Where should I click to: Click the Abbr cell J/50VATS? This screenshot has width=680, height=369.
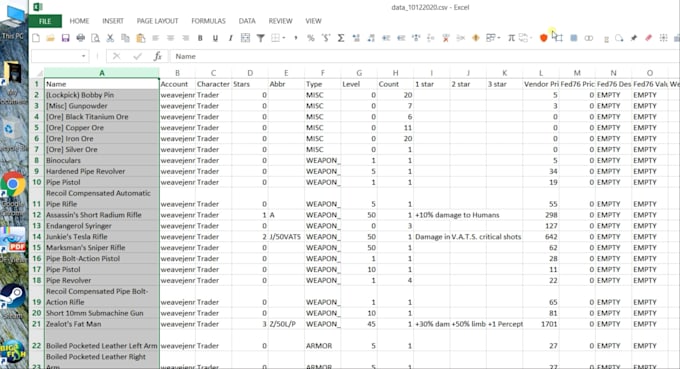tap(286, 237)
